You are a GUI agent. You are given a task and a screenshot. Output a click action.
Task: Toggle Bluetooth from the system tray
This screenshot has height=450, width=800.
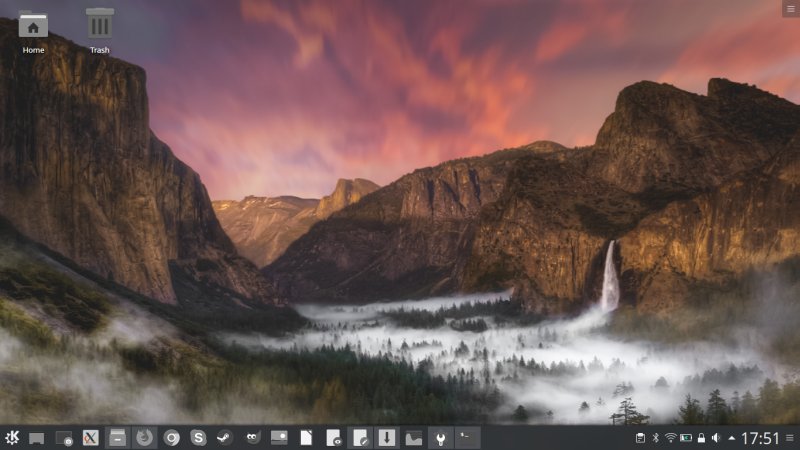[x=656, y=438]
